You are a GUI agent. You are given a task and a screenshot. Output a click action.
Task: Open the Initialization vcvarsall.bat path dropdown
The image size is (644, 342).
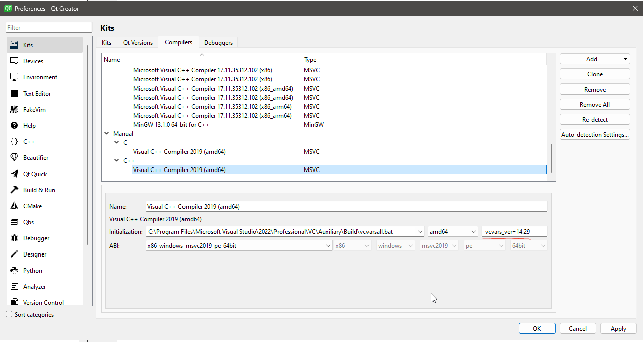point(420,232)
